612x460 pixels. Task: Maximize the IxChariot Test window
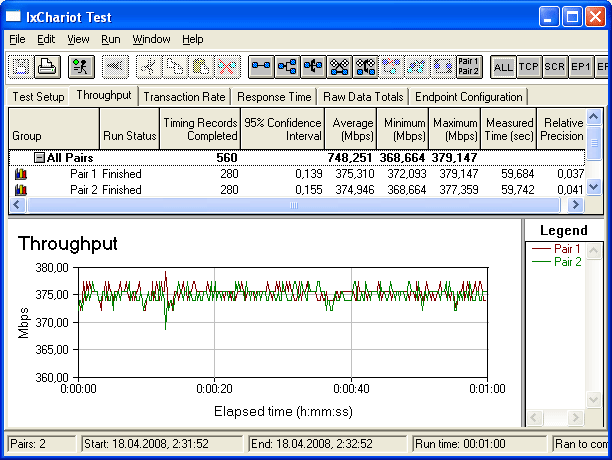coord(572,17)
